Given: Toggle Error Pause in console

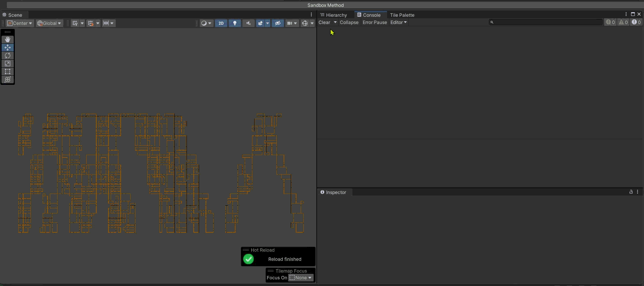Looking at the screenshot, I should (x=375, y=22).
